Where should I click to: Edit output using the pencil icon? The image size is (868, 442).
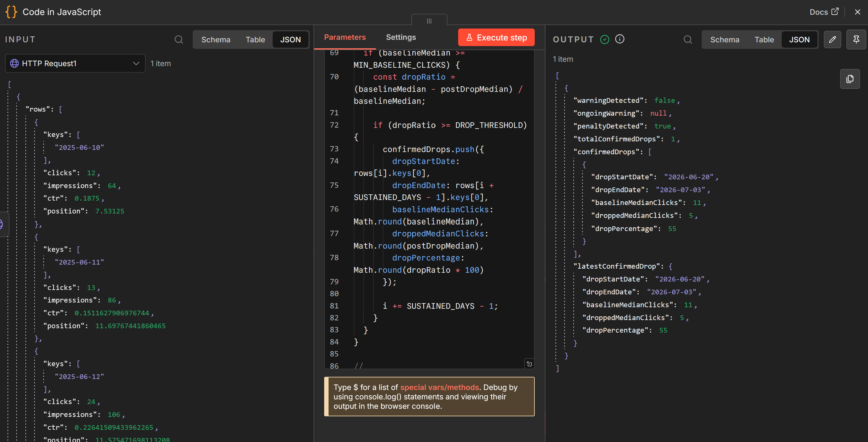[832, 39]
